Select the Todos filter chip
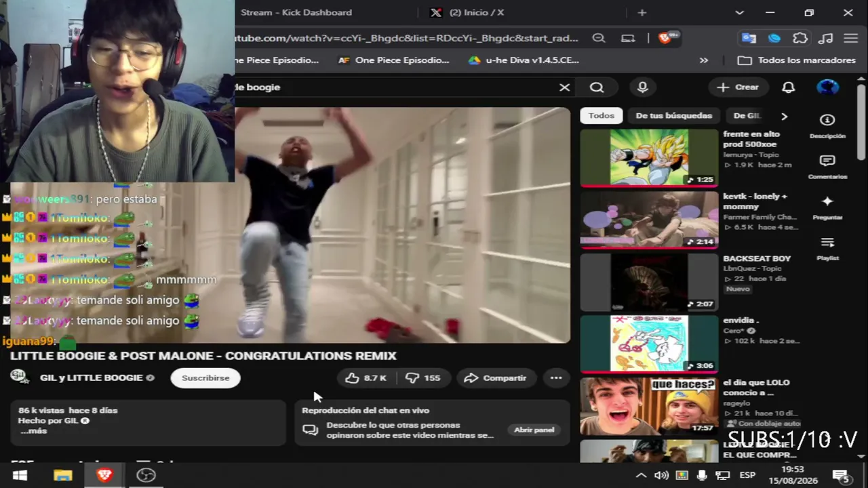 click(601, 116)
